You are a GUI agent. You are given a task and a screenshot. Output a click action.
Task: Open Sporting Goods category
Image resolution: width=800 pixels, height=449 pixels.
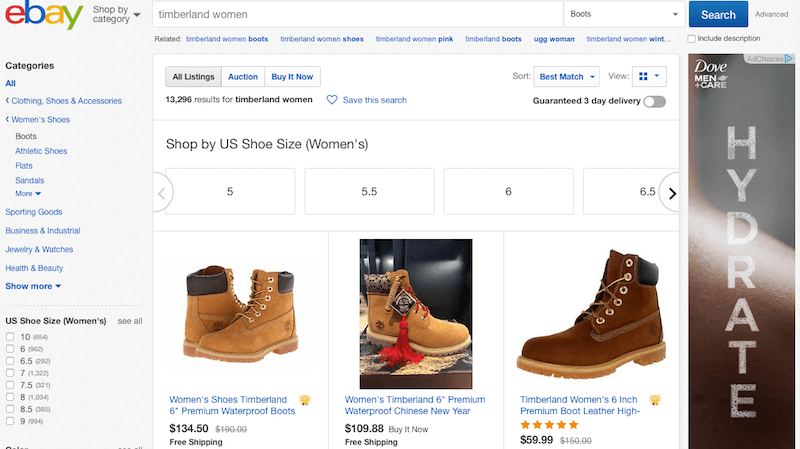pyautogui.click(x=34, y=212)
